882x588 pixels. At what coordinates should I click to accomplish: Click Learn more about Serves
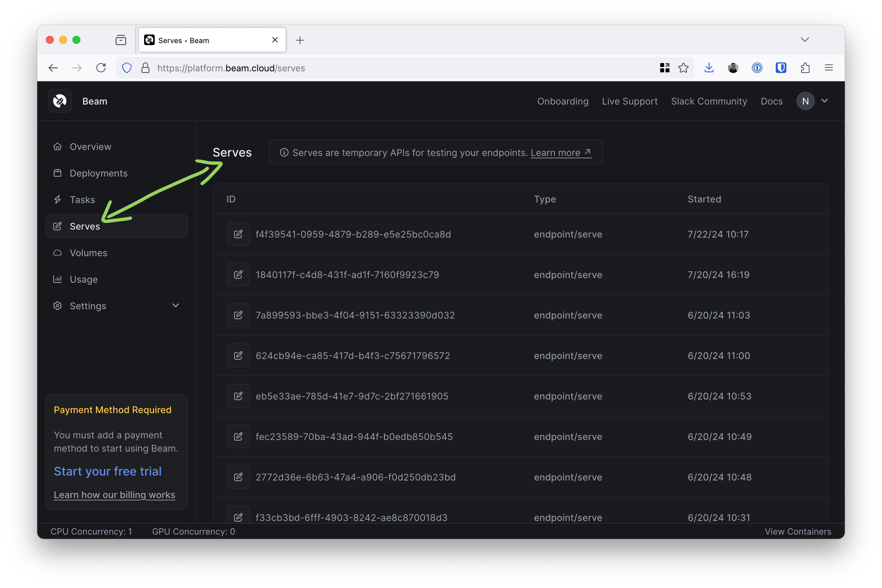pos(561,153)
